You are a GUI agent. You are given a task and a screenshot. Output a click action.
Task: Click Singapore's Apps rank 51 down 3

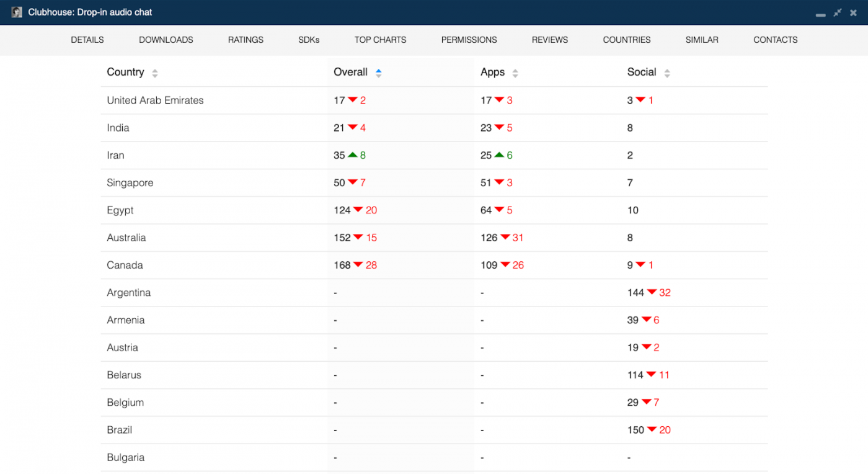click(497, 183)
